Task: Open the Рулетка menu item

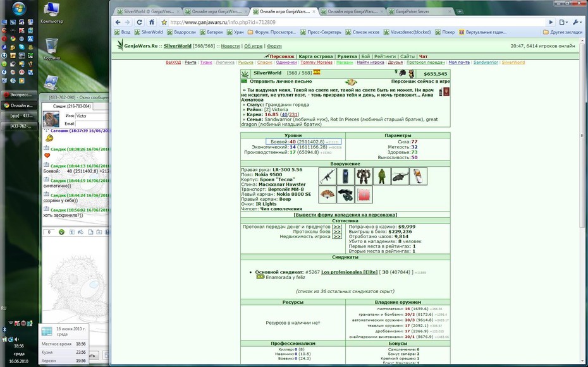Action: 347,57
